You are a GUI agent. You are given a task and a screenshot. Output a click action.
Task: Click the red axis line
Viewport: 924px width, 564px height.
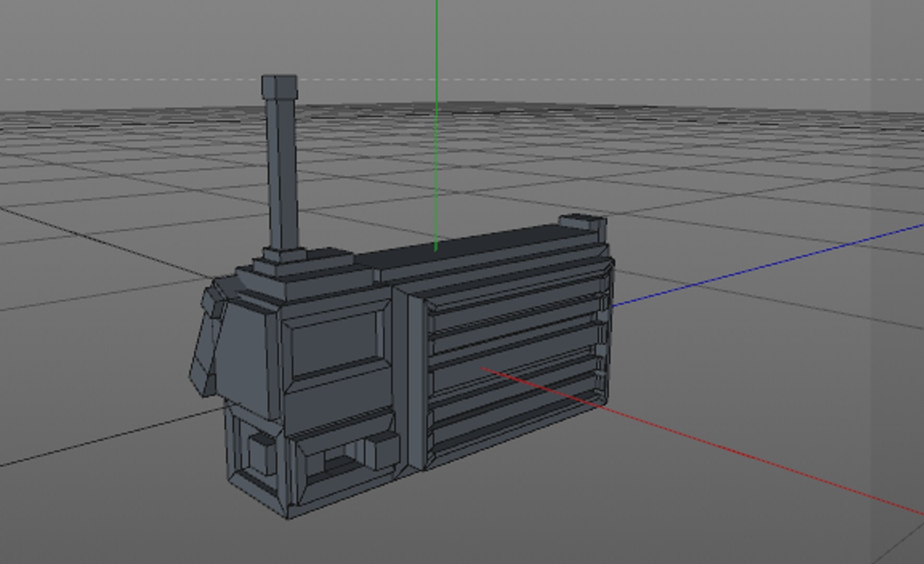point(702,442)
